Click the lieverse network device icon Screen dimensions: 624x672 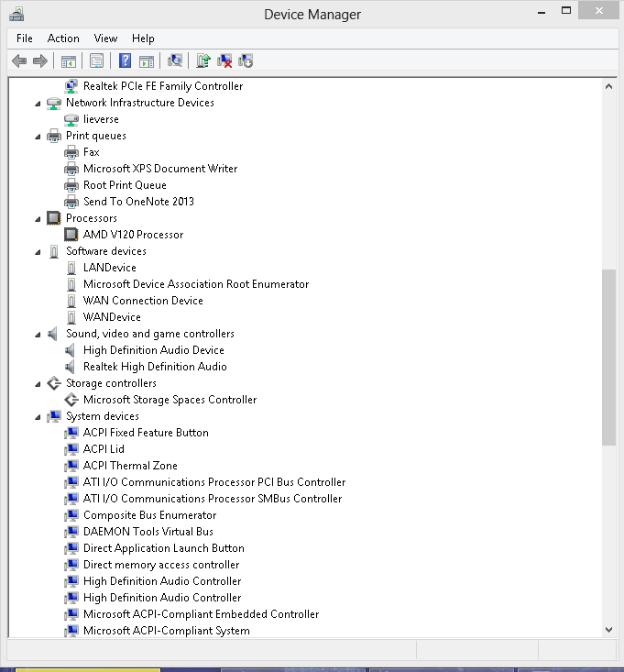click(x=71, y=119)
